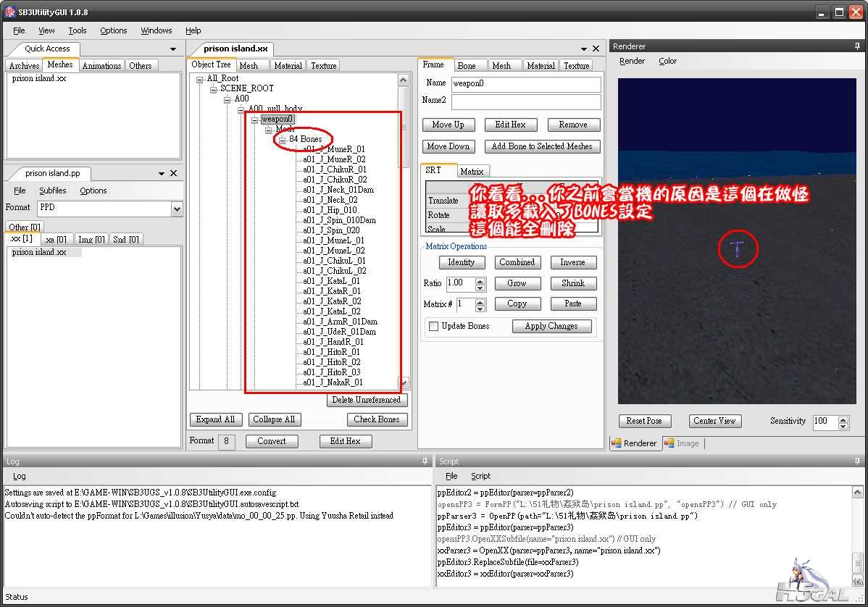Open the Tools menu

tap(78, 30)
